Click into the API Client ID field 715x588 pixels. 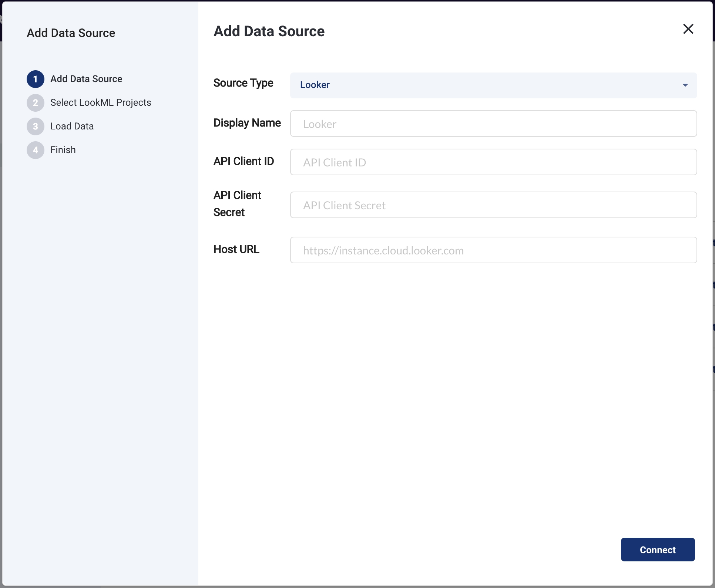coord(493,162)
